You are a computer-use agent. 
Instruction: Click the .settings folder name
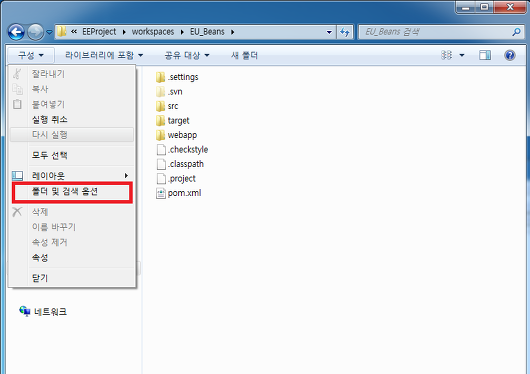[x=183, y=77]
